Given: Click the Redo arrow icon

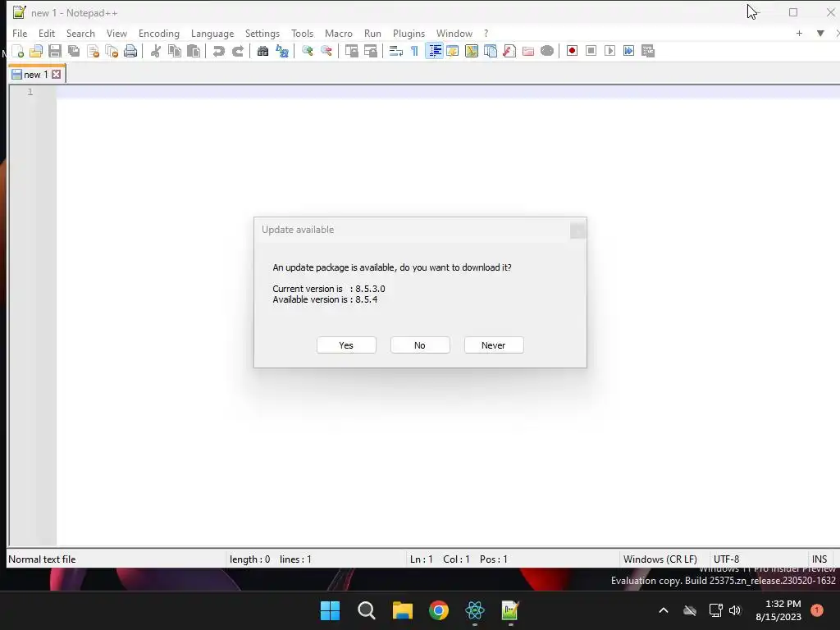Looking at the screenshot, I should point(237,51).
